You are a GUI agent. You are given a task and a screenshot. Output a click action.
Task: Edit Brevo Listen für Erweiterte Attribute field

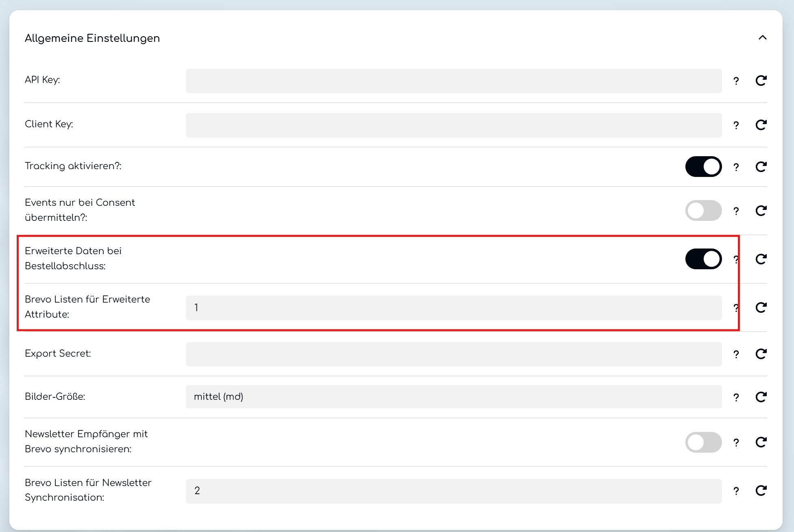pyautogui.click(x=454, y=308)
